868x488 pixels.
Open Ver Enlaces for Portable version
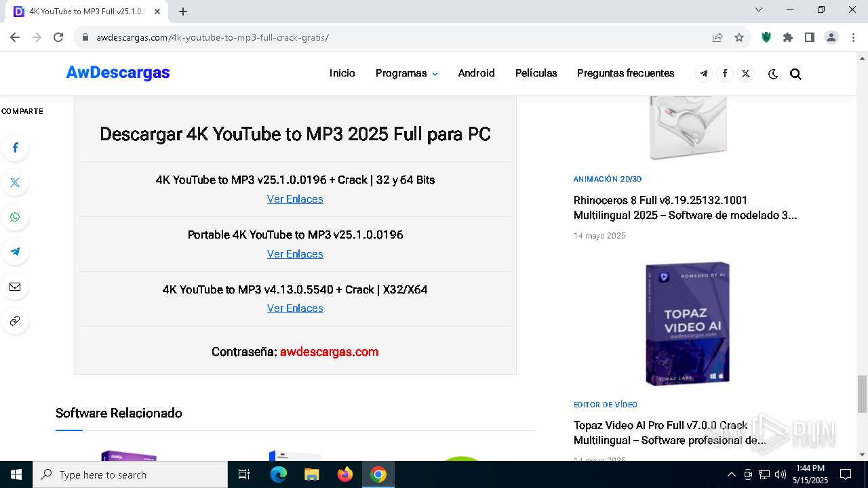point(295,254)
